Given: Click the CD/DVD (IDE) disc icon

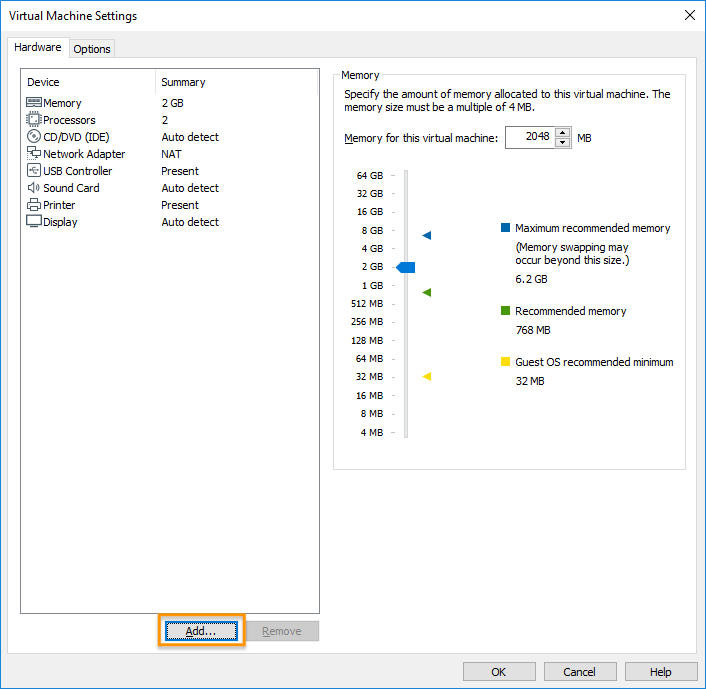Looking at the screenshot, I should click(34, 136).
